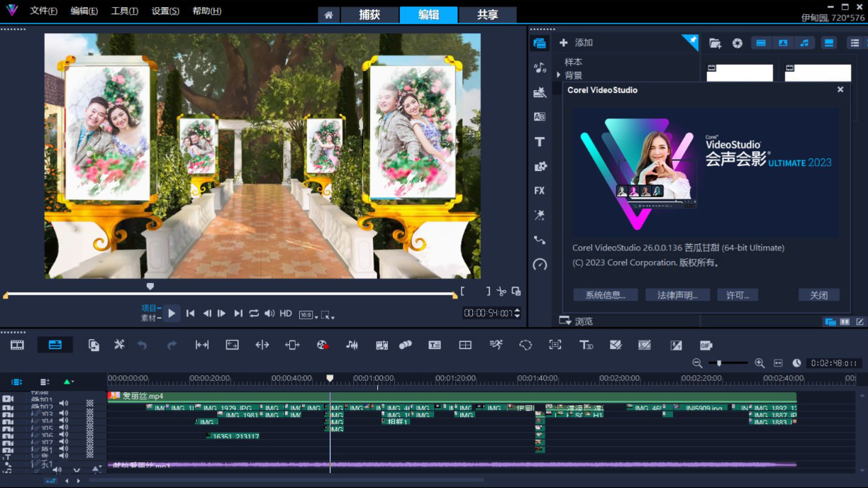Switch to the 捕获 tab
This screenshot has width=868, height=488.
click(x=369, y=15)
